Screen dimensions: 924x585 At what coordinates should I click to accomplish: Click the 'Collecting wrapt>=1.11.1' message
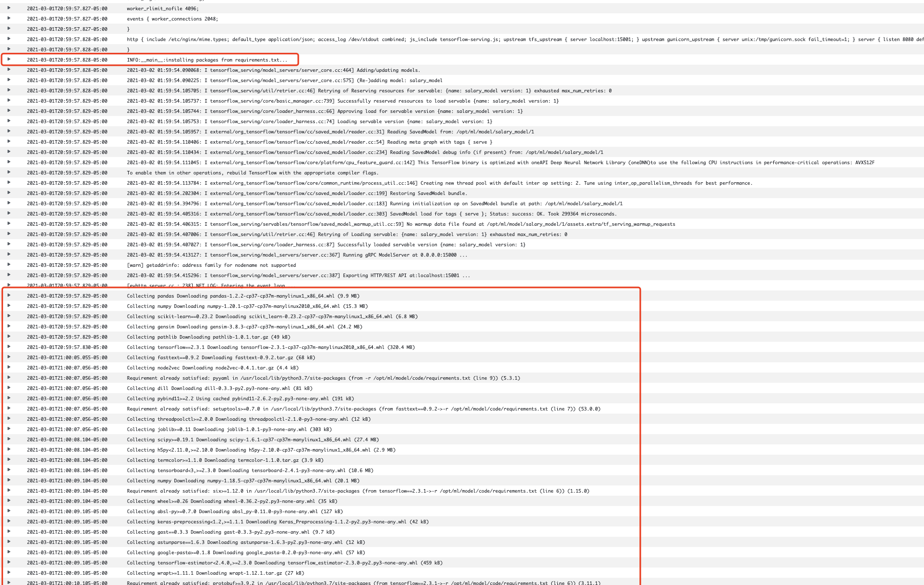pos(215,573)
